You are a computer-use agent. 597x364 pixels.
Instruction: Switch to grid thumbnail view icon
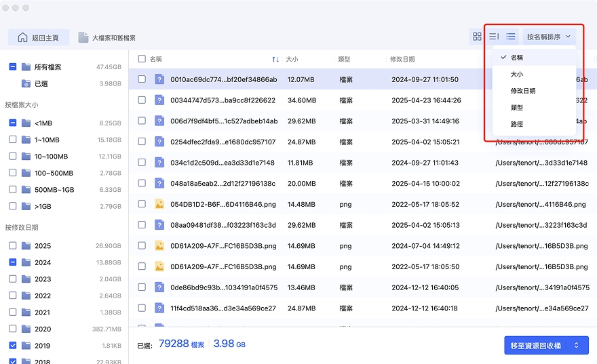coord(477,37)
